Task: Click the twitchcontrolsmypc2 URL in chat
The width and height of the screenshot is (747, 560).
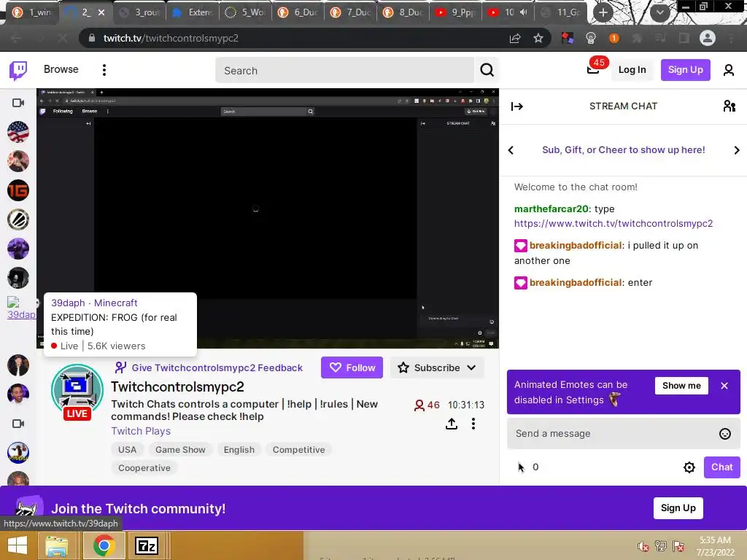Action: tap(613, 223)
